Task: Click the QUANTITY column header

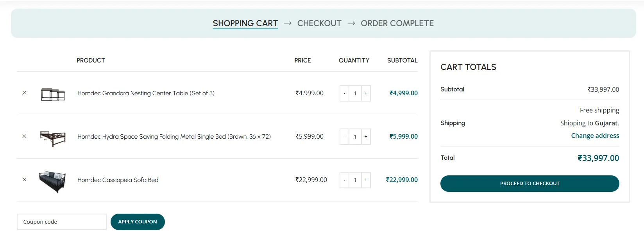Action: [354, 60]
